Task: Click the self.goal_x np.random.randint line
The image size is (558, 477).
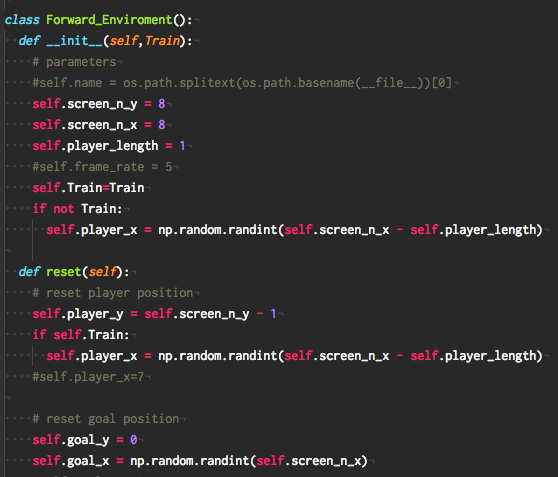Action: (200, 461)
